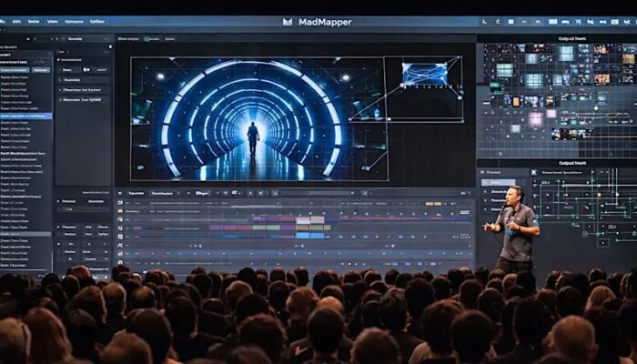Click the MadMapper logo in the title bar
The height and width of the screenshot is (364, 637).
pos(288,22)
